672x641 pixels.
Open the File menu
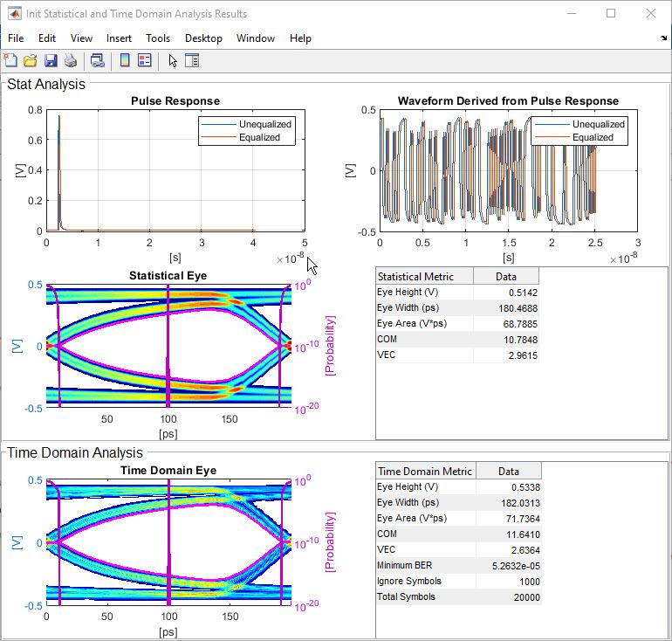click(16, 38)
